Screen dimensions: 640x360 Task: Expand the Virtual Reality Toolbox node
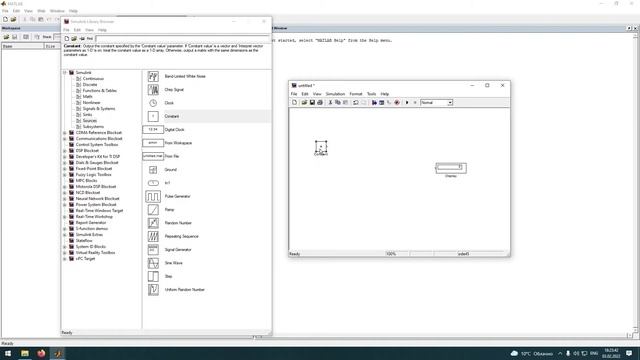tap(64, 253)
